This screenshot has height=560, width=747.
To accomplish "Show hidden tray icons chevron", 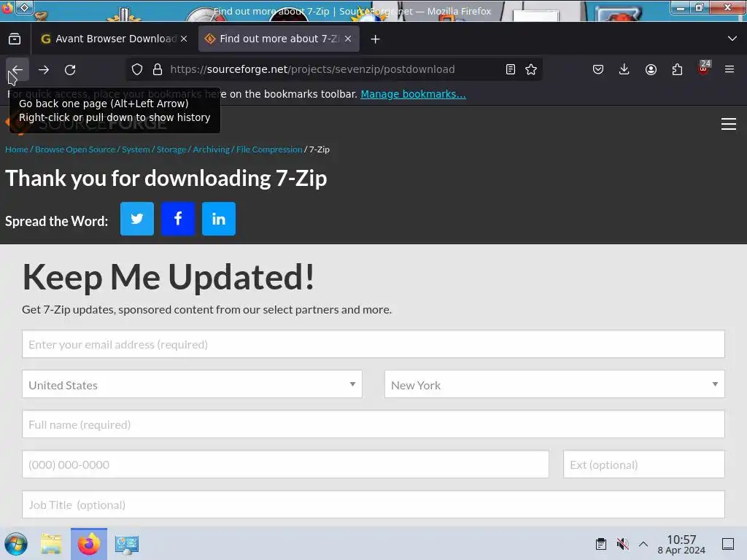I will [643, 544].
